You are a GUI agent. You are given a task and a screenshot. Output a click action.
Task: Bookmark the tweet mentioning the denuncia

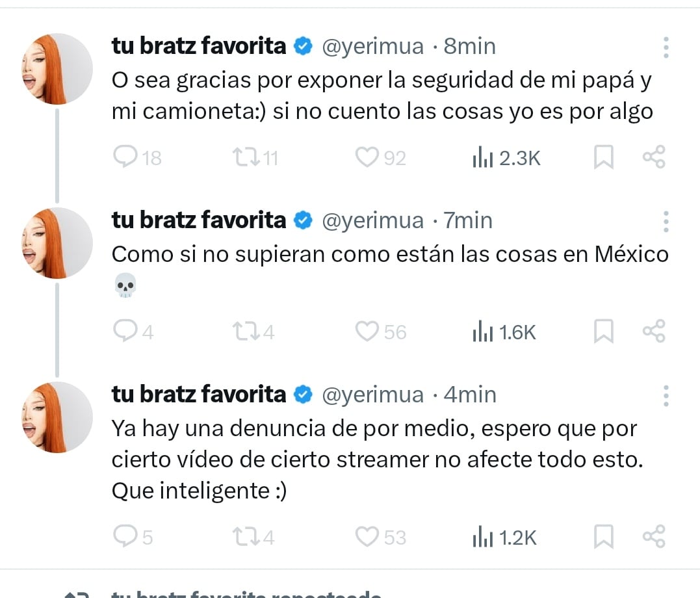[x=604, y=537]
